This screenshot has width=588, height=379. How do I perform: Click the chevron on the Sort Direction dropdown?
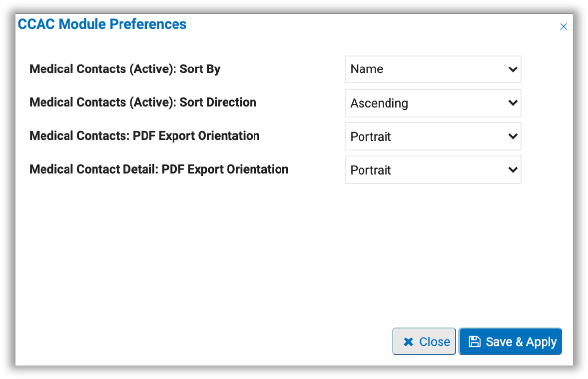point(513,103)
